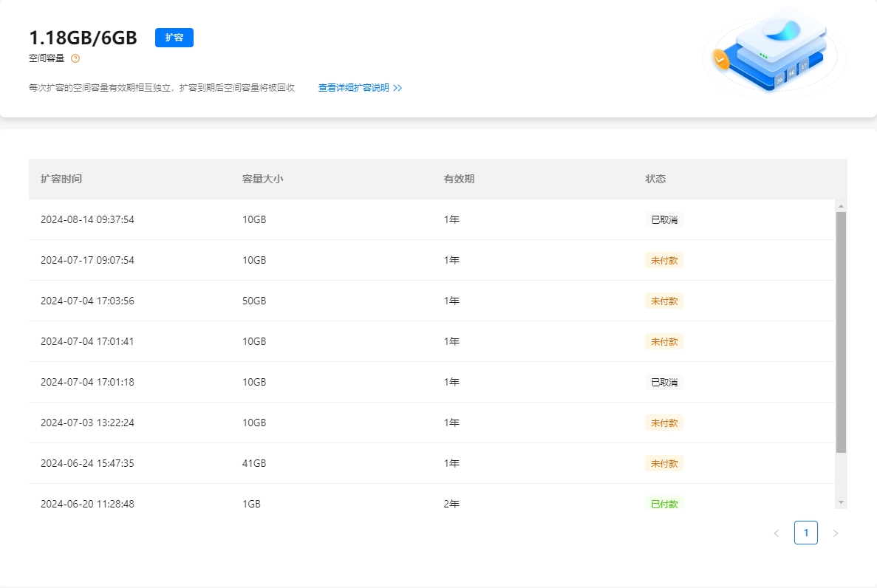Viewport: 877px width, 588px height.
Task: Click 未付款 tag on the 50GB row
Action: tap(663, 301)
